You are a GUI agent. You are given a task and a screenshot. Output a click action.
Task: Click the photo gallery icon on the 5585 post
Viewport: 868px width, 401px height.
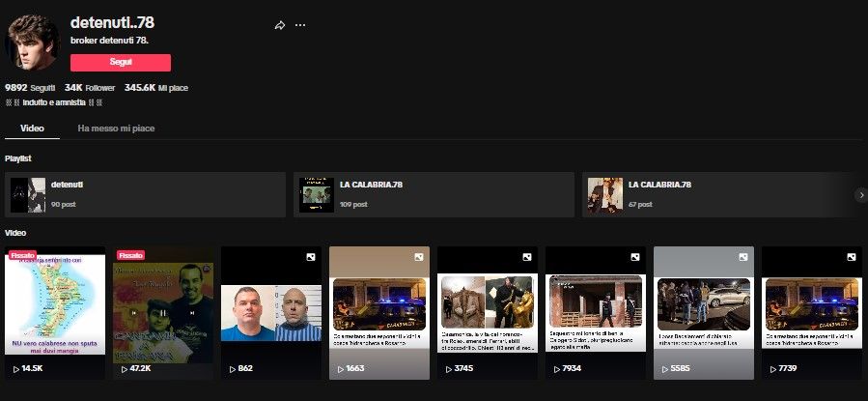click(x=743, y=257)
